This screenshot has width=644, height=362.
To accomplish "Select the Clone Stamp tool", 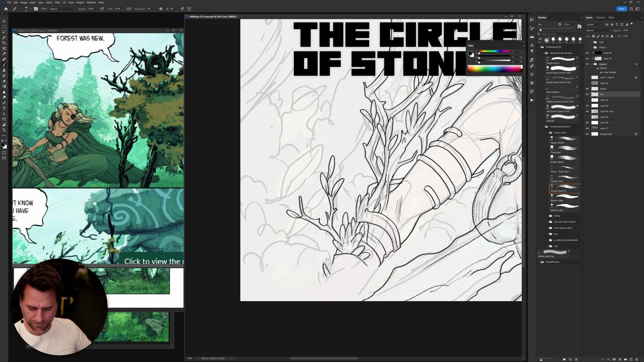I will point(4,70).
